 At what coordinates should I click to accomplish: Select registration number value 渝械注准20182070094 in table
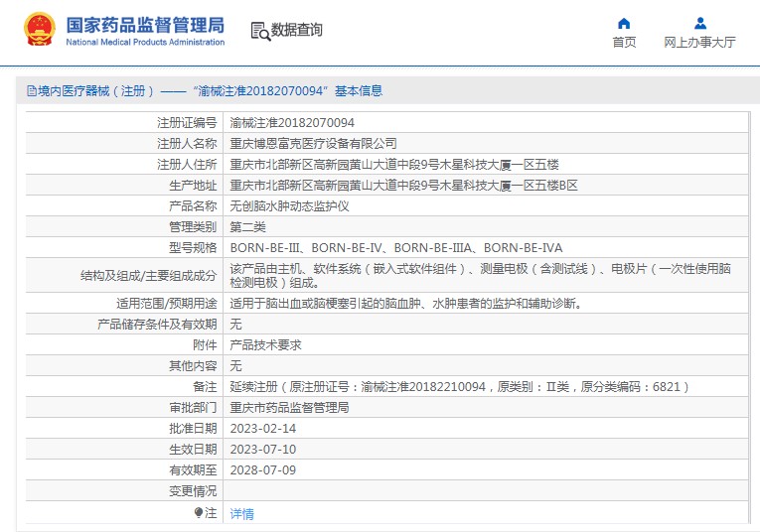click(x=292, y=122)
